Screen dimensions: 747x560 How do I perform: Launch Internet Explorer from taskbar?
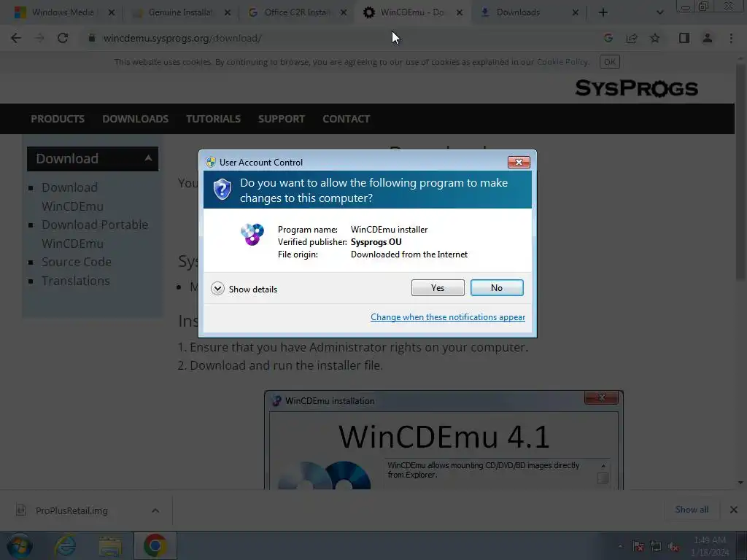click(x=65, y=545)
